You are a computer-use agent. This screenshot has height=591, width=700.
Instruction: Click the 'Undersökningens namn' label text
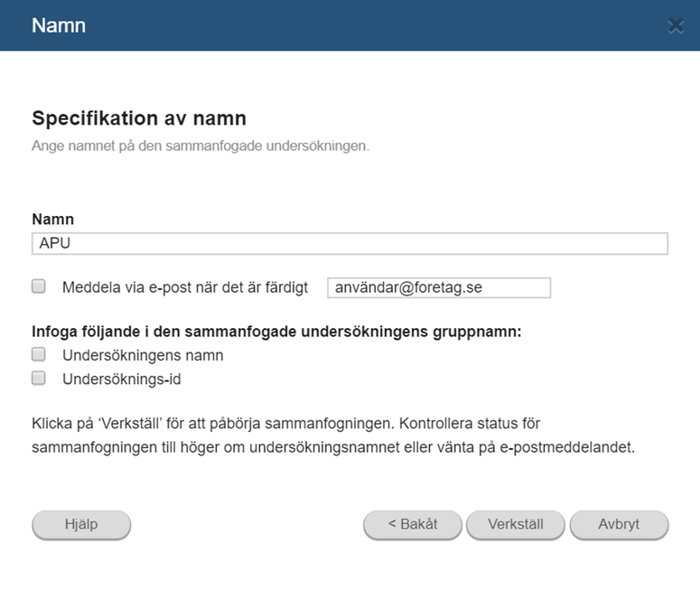coord(143,355)
